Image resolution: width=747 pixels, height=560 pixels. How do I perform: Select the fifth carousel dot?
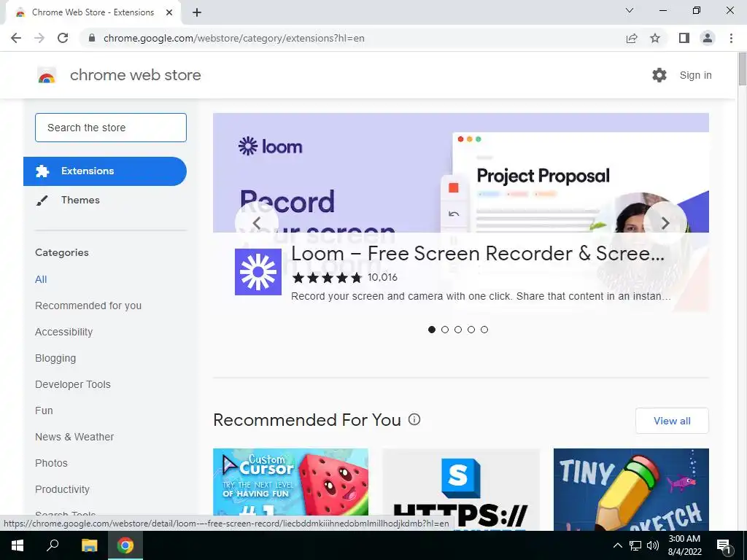coord(484,330)
